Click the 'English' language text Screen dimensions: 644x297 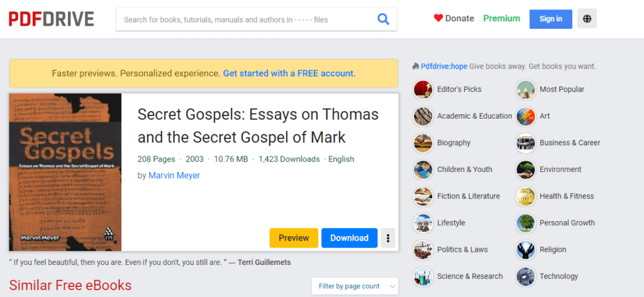click(341, 159)
